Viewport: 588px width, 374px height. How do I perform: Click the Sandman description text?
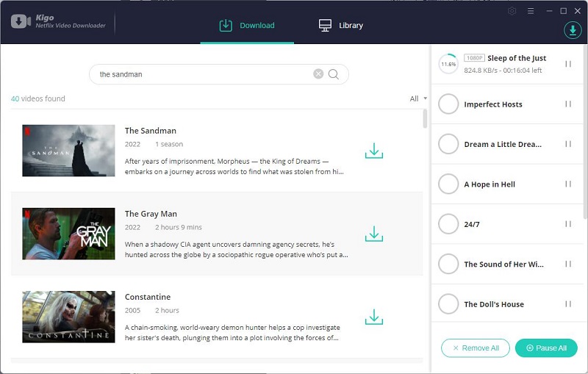[234, 166]
